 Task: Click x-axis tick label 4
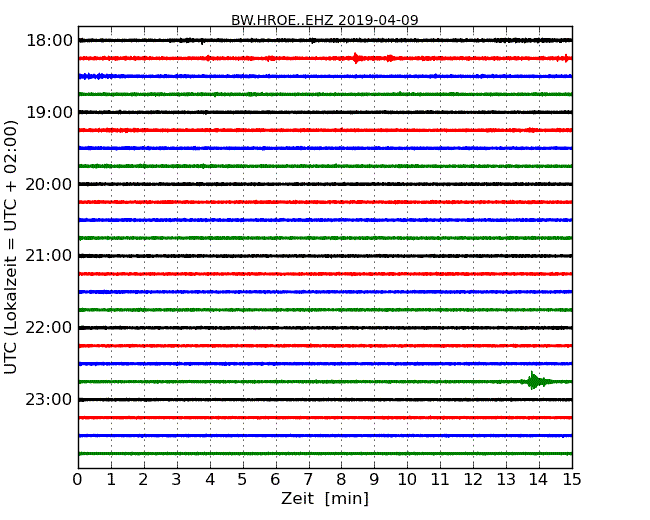(x=210, y=480)
